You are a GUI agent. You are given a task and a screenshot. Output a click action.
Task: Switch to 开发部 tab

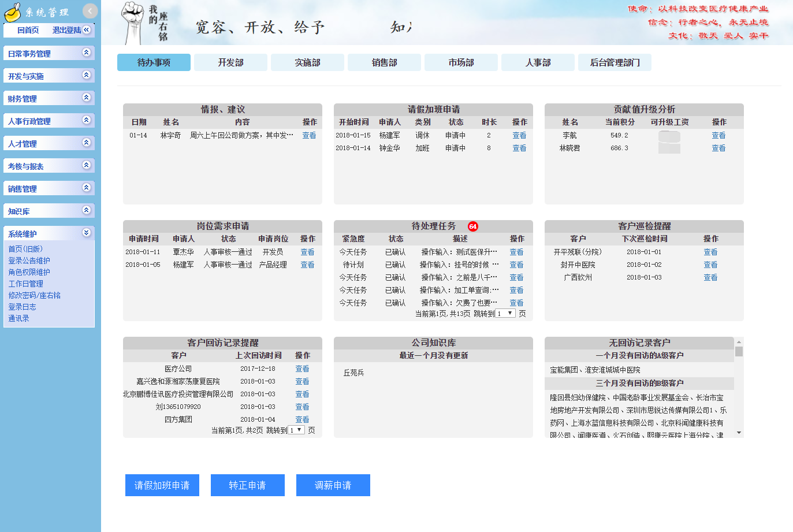[x=230, y=62]
